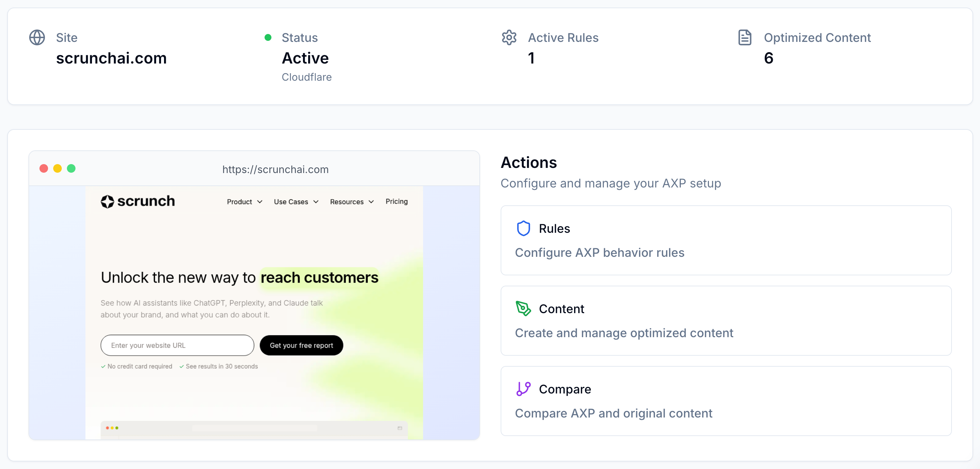Click the yellow window dot in preview
This screenshot has height=469, width=980.
pyautogui.click(x=57, y=169)
